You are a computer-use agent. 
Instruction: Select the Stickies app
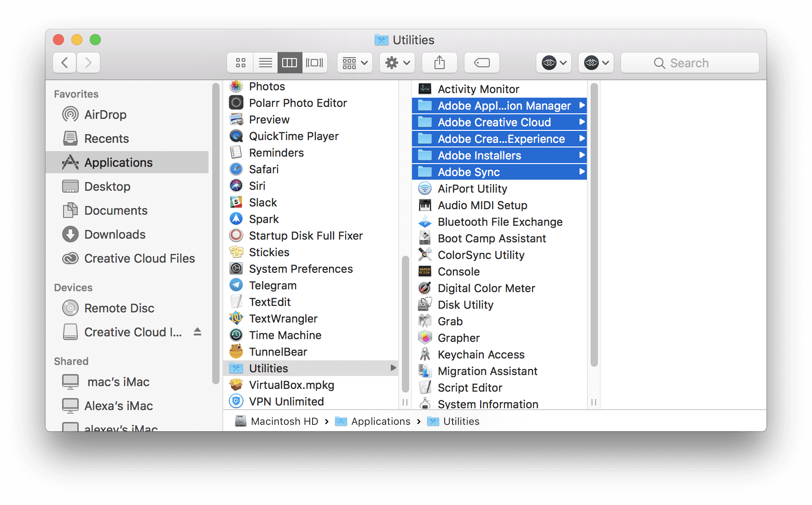tap(311, 252)
